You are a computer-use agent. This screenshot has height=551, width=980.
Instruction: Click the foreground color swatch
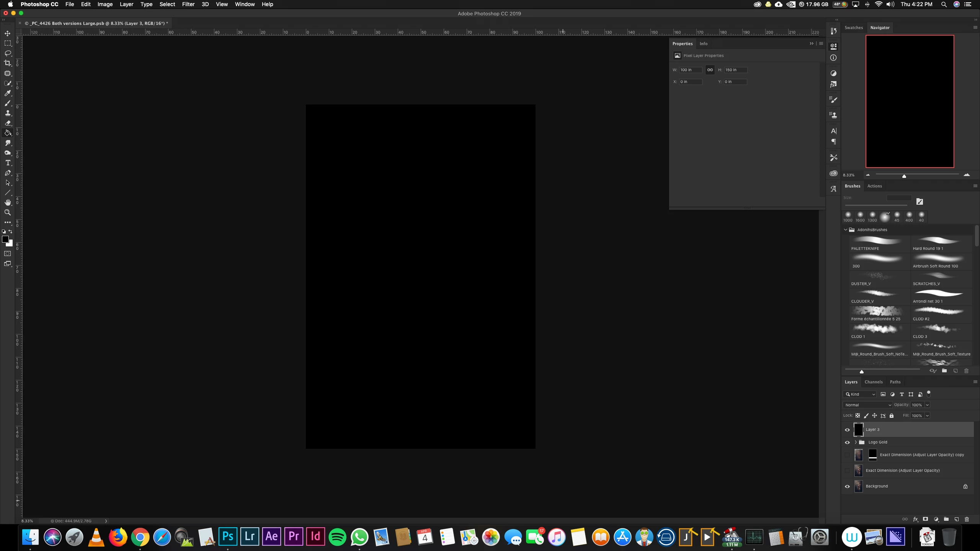pyautogui.click(x=5, y=239)
